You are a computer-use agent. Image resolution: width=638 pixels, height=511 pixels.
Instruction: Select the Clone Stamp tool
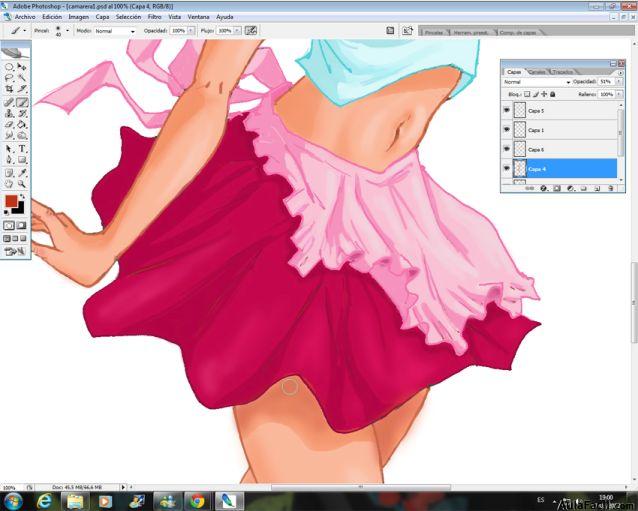tap(9, 114)
